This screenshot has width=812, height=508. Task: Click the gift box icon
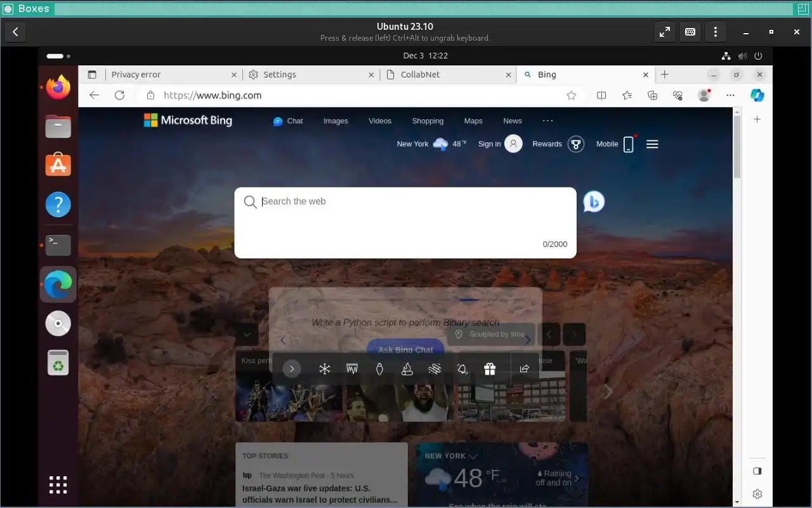click(x=490, y=369)
